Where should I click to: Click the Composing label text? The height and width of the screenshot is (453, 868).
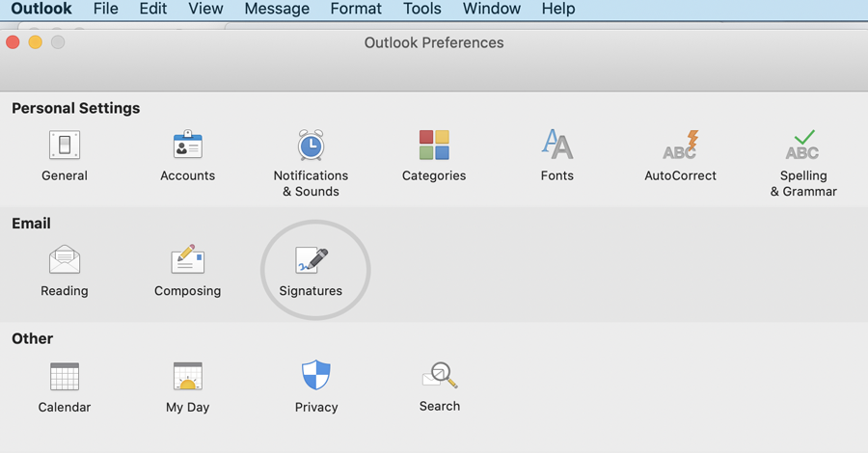click(x=188, y=291)
